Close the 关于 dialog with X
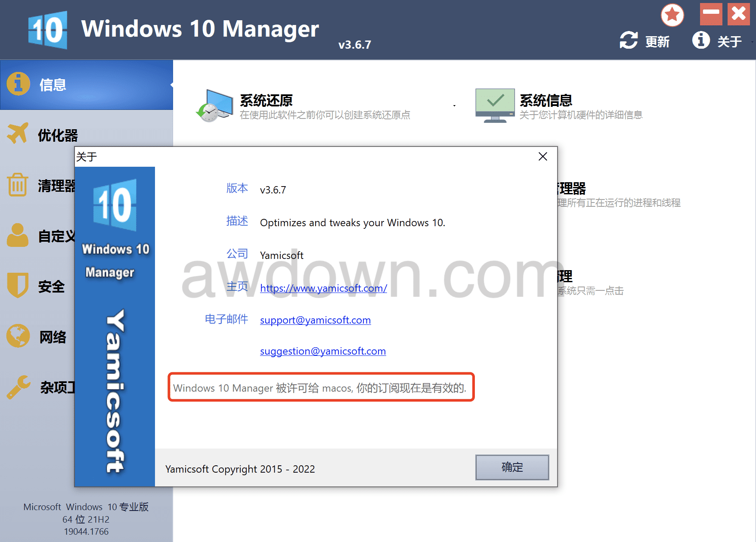This screenshot has width=756, height=542. (543, 156)
